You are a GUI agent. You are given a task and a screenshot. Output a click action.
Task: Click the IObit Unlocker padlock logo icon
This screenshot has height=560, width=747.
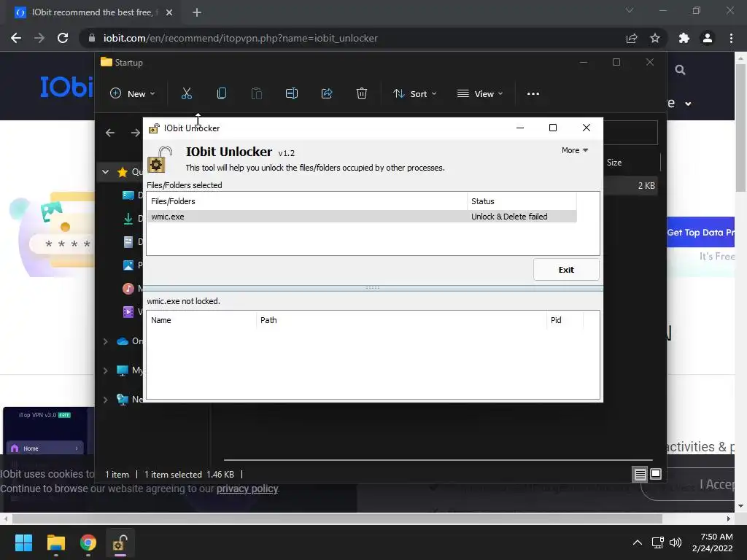click(x=159, y=159)
